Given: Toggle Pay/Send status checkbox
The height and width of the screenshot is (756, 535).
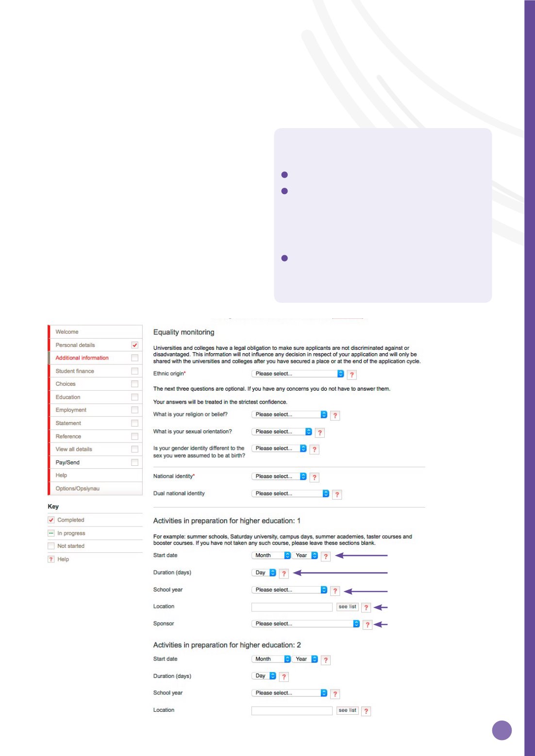Looking at the screenshot, I should [135, 462].
